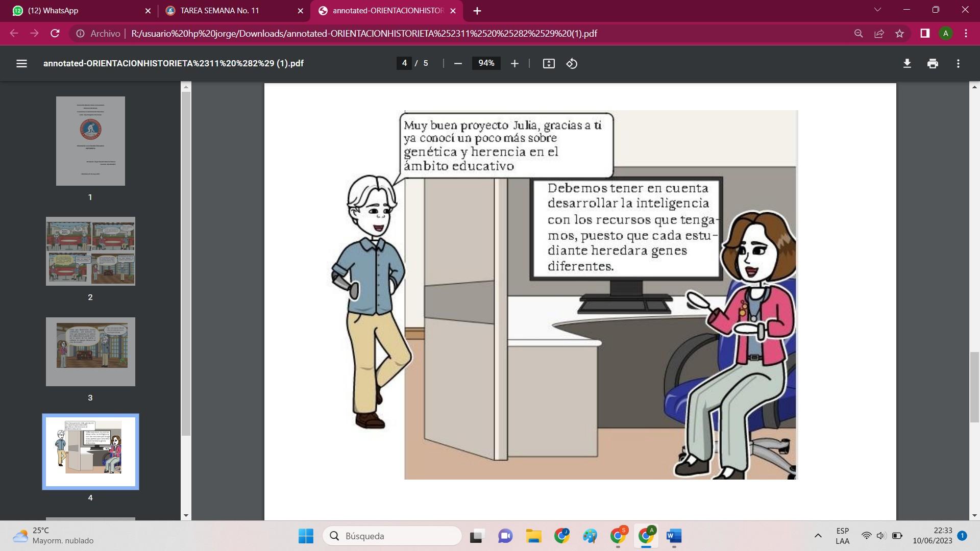
Task: Rotate the document counterclockwise
Action: tap(572, 63)
